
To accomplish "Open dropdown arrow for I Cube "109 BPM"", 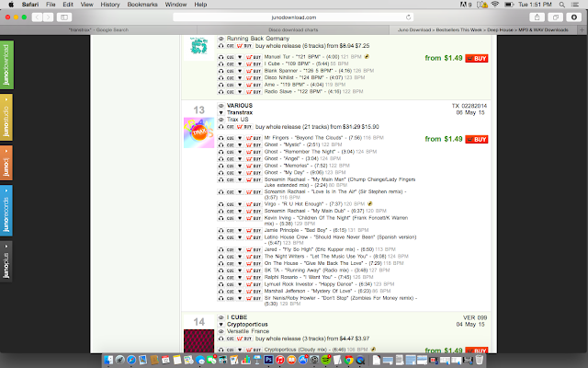I will tap(240, 64).
